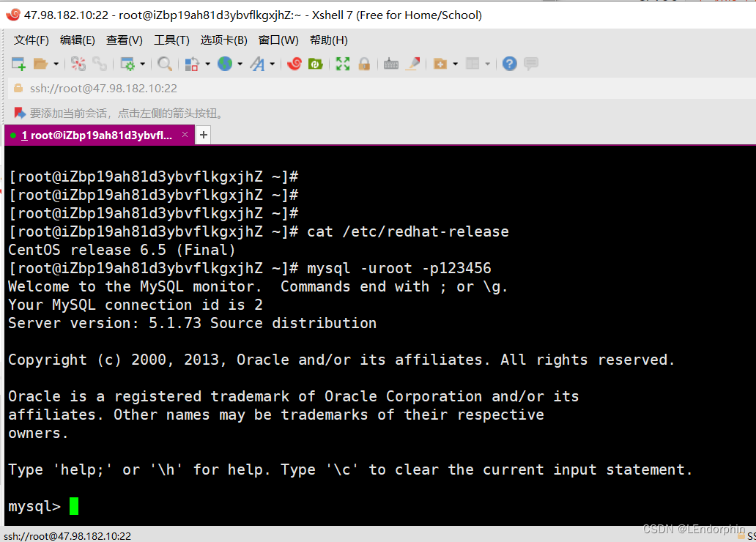Close the root@iZbp19ah81d3ybvfl session tab
The width and height of the screenshot is (756, 542).
[x=185, y=135]
